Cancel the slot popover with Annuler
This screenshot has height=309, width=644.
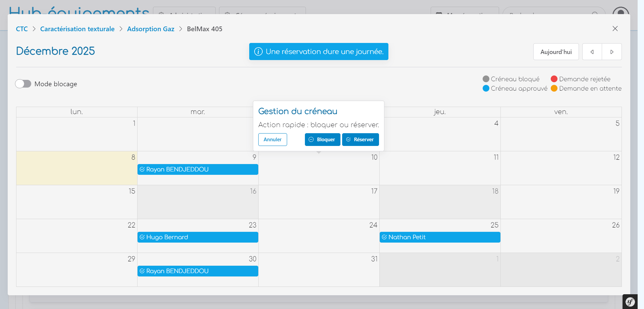(272, 140)
